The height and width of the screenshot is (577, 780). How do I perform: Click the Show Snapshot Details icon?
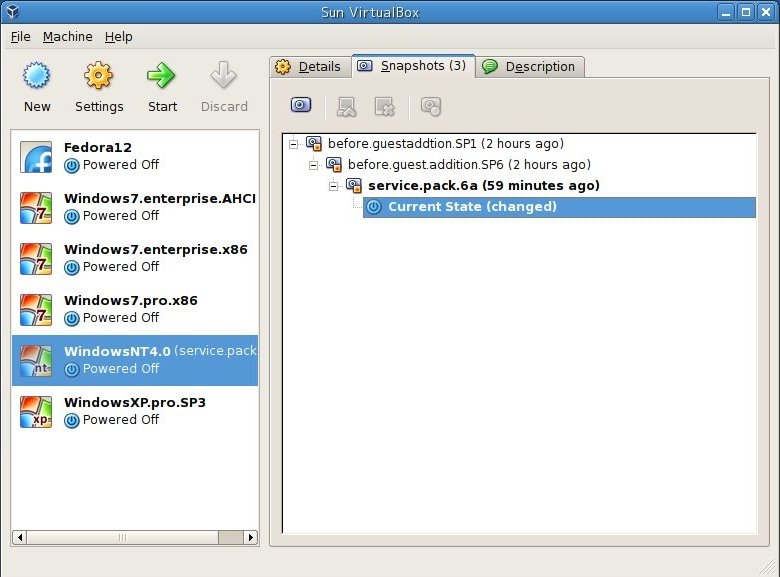(x=431, y=106)
